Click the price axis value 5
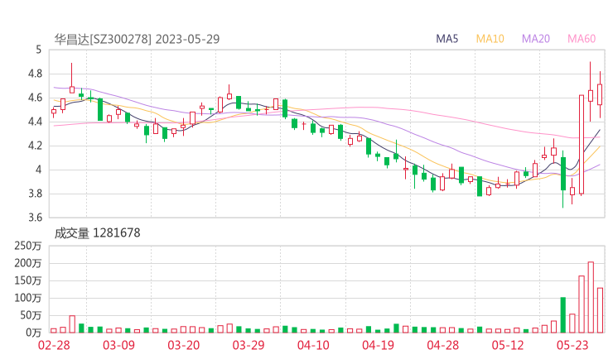 (x=38, y=50)
